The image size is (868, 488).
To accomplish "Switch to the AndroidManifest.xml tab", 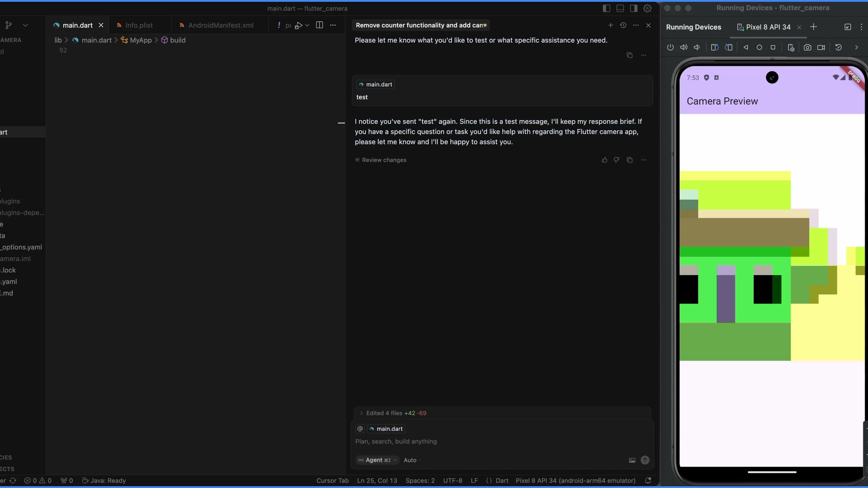I will point(220,25).
